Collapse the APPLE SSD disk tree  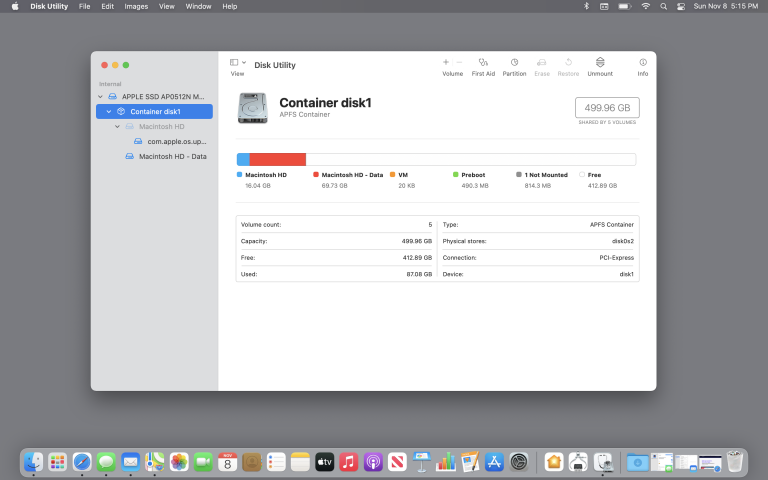[x=100, y=96]
